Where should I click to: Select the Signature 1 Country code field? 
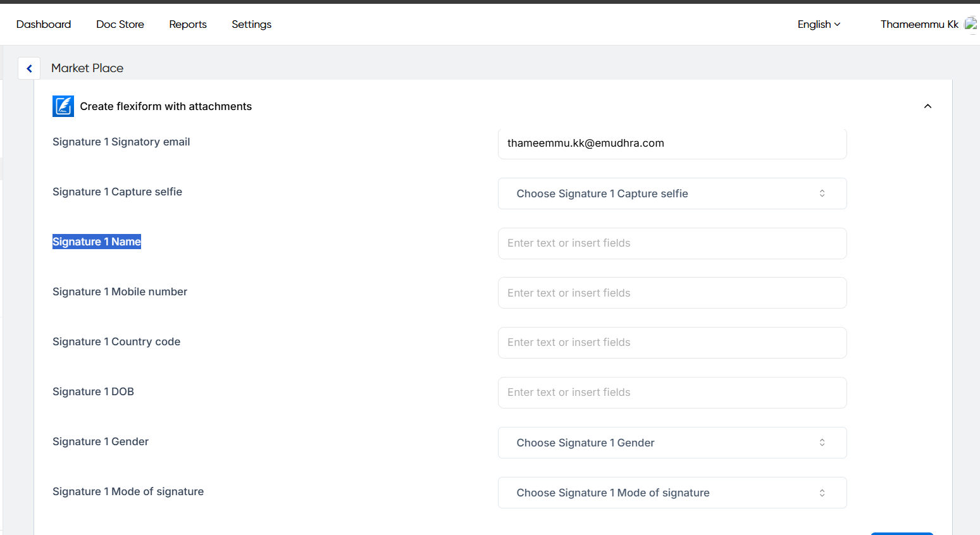click(x=672, y=343)
